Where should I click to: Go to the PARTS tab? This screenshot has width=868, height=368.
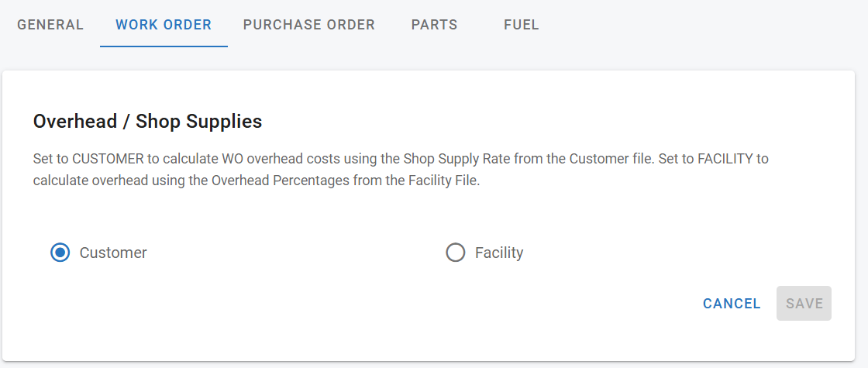(434, 25)
